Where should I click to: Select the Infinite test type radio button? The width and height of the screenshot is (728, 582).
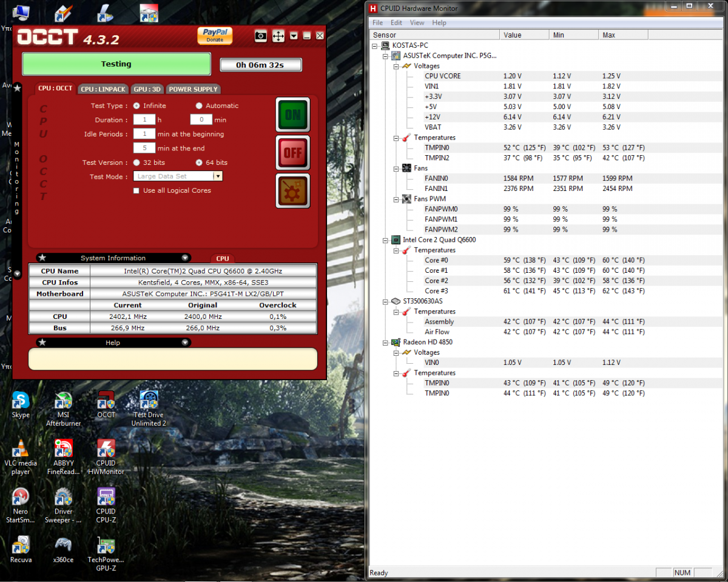pos(136,105)
